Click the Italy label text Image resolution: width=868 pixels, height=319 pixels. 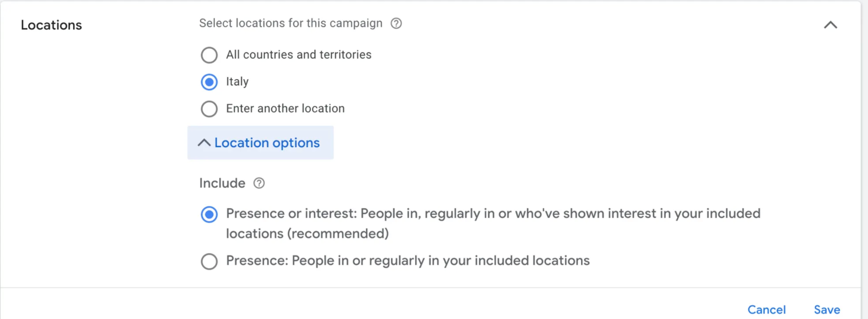tap(237, 81)
